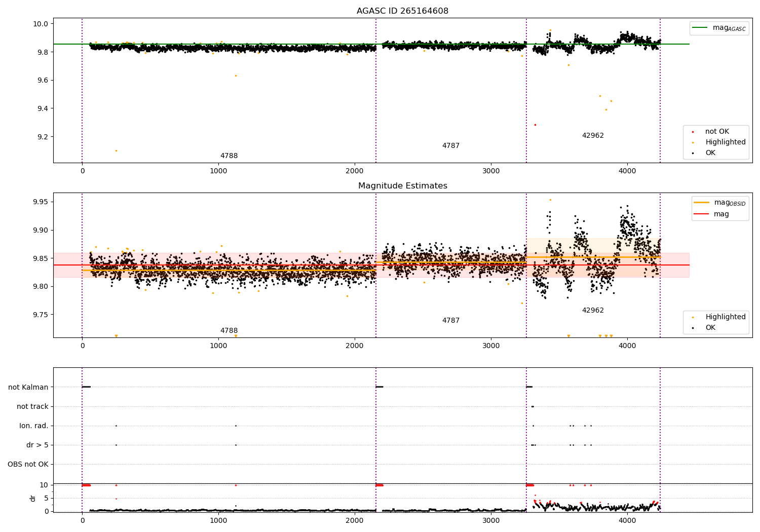
Task: Click the '5' tick on the dr axis
Action: 46,499
